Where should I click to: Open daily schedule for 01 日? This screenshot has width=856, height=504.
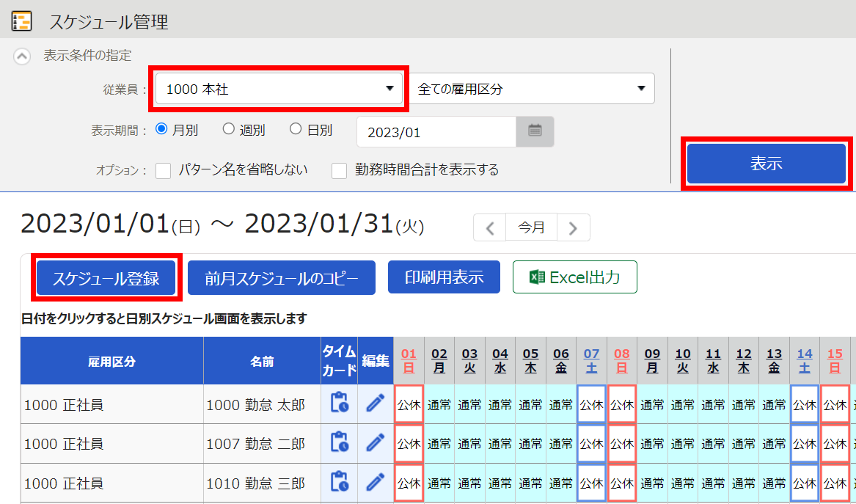pyautogui.click(x=409, y=361)
